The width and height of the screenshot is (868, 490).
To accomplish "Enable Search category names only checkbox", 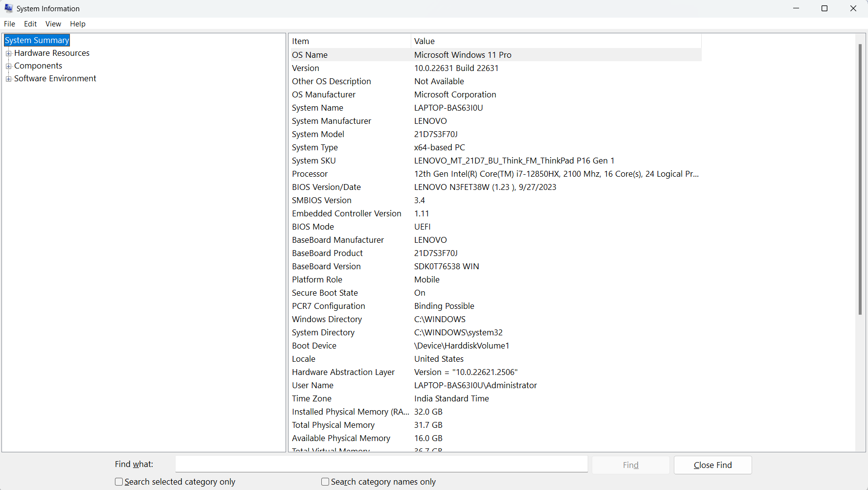I will 325,482.
